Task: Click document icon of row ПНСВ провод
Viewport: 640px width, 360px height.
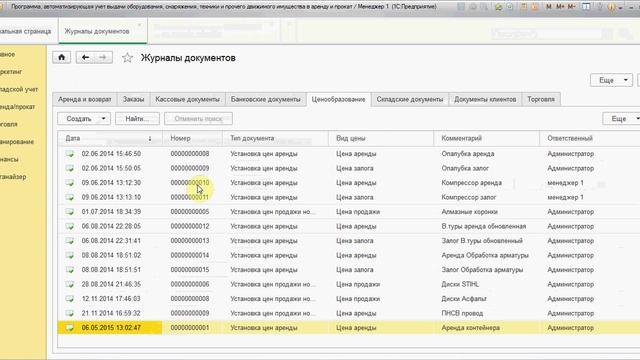Action: (x=70, y=313)
